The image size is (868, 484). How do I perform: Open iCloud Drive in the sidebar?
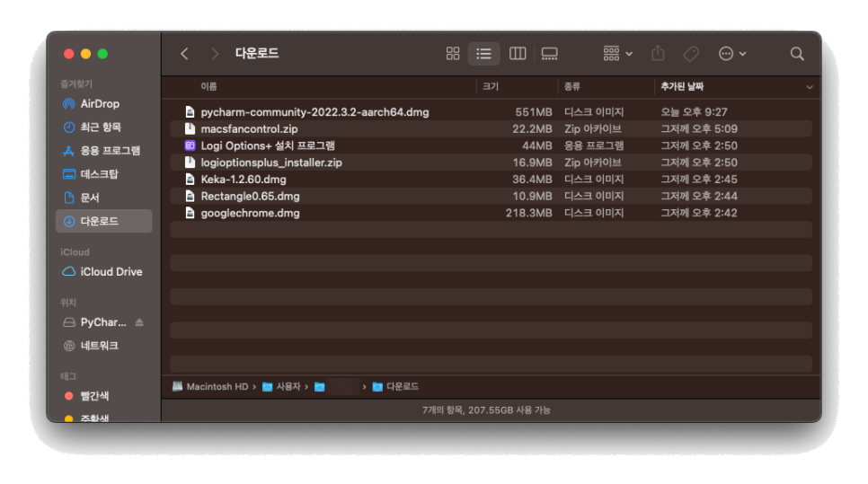103,271
